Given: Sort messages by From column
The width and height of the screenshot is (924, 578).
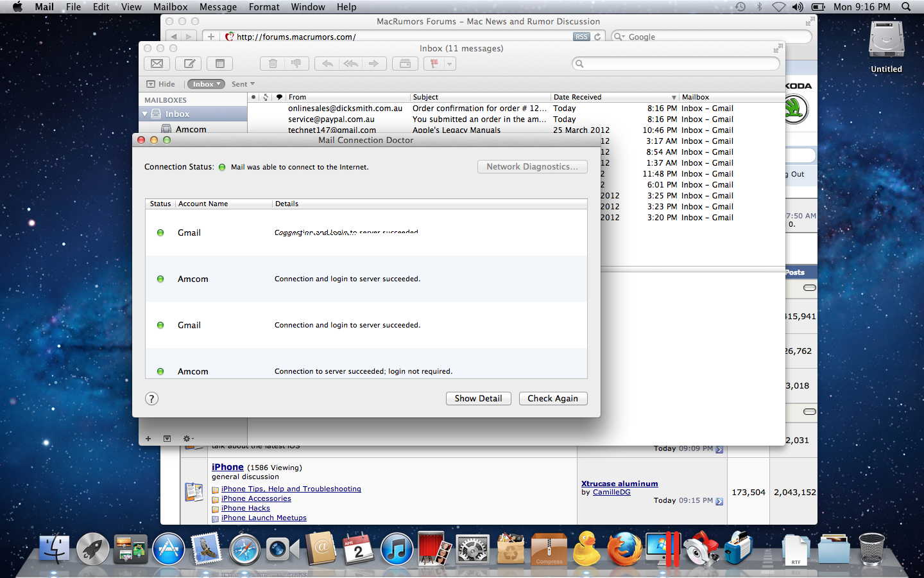Looking at the screenshot, I should point(348,97).
